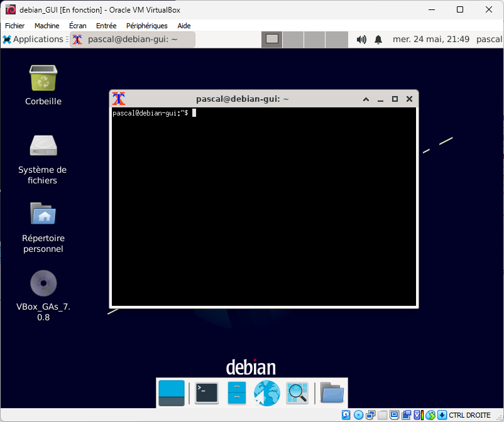Image resolution: width=504 pixels, height=422 pixels.
Task: Open the file manager cabinet icon in dock
Action: 236,393
